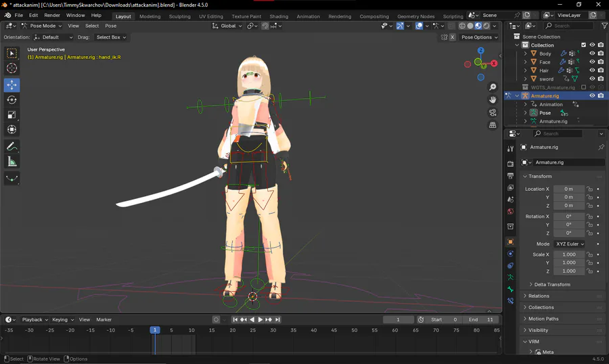The image size is (609, 364).
Task: Open Orientation Default dropdown
Action: click(x=53, y=37)
